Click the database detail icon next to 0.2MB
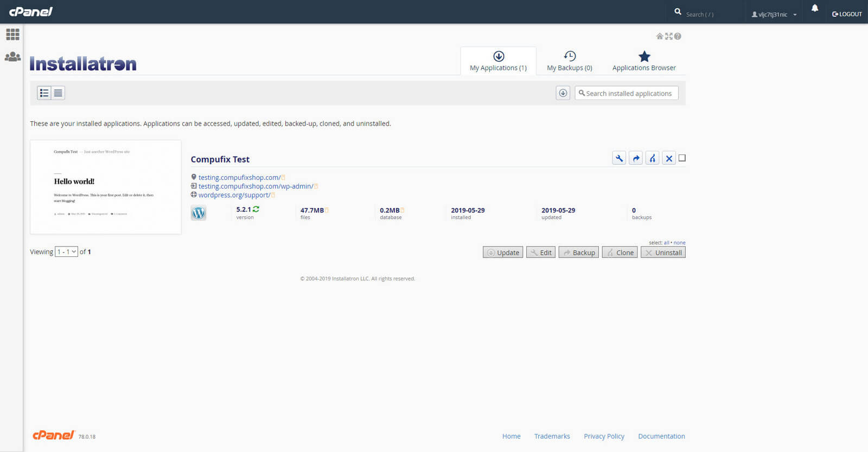This screenshot has height=452, width=868. click(x=403, y=210)
